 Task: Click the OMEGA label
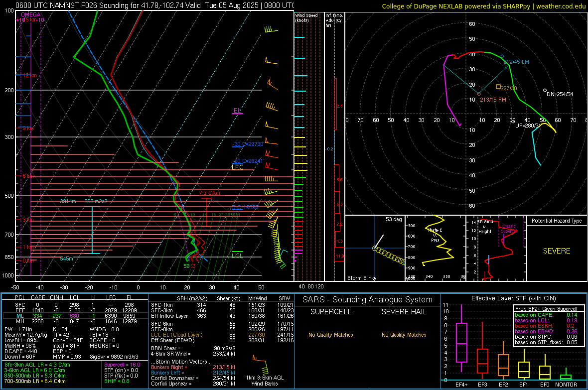(30, 14)
